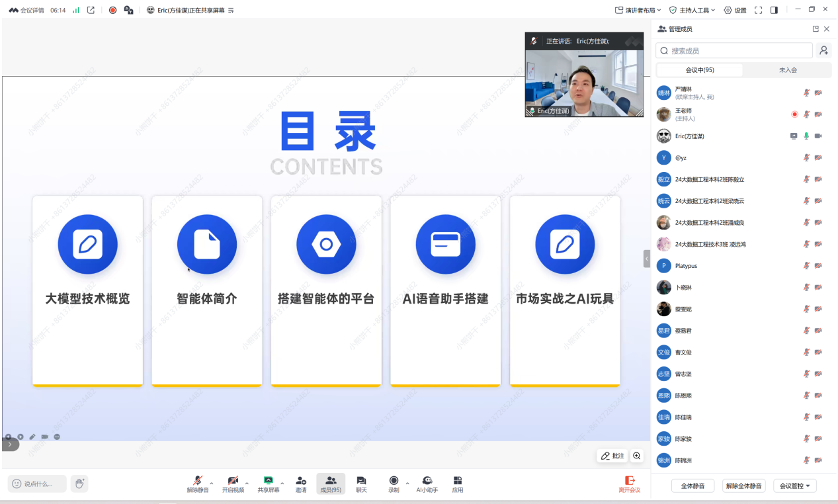This screenshot has height=504, width=838.
Task: Mute Eric(方佳谋) via his microphone icon
Action: (807, 136)
